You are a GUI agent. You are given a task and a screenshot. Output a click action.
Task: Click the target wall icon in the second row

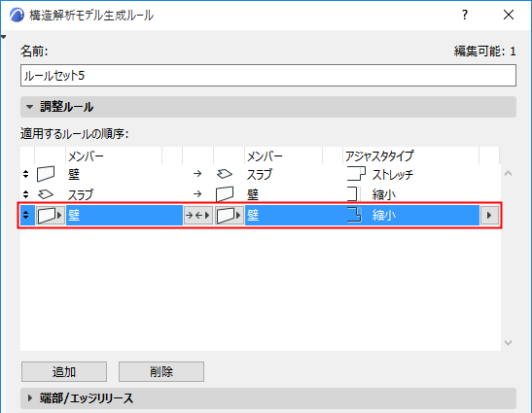[x=225, y=194]
